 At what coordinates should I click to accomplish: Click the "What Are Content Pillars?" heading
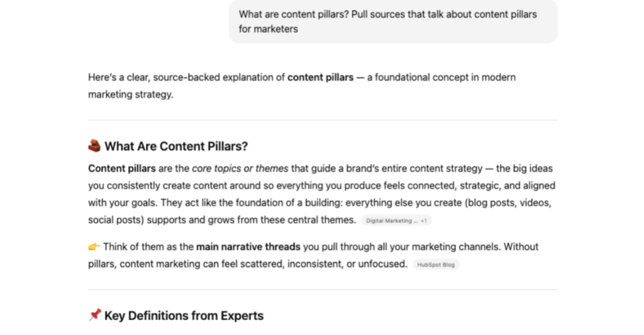click(x=176, y=147)
